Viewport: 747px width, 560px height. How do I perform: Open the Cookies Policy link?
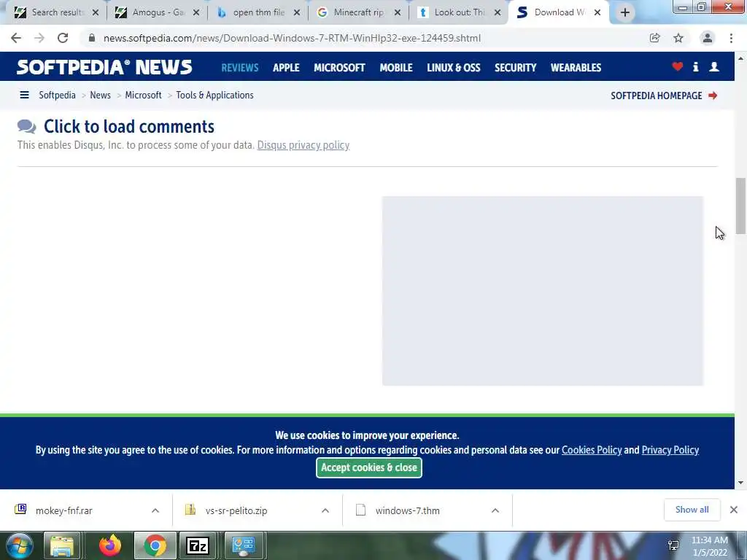592,450
